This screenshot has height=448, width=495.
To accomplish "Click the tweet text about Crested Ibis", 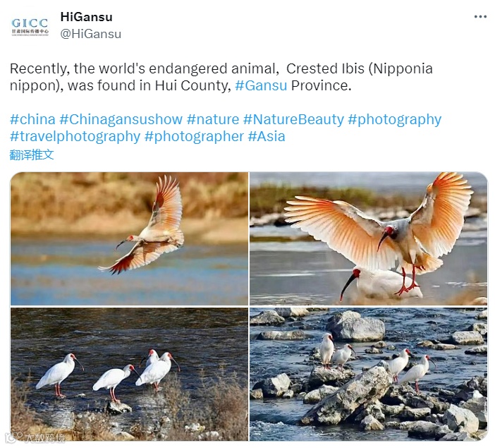I will [x=221, y=77].
